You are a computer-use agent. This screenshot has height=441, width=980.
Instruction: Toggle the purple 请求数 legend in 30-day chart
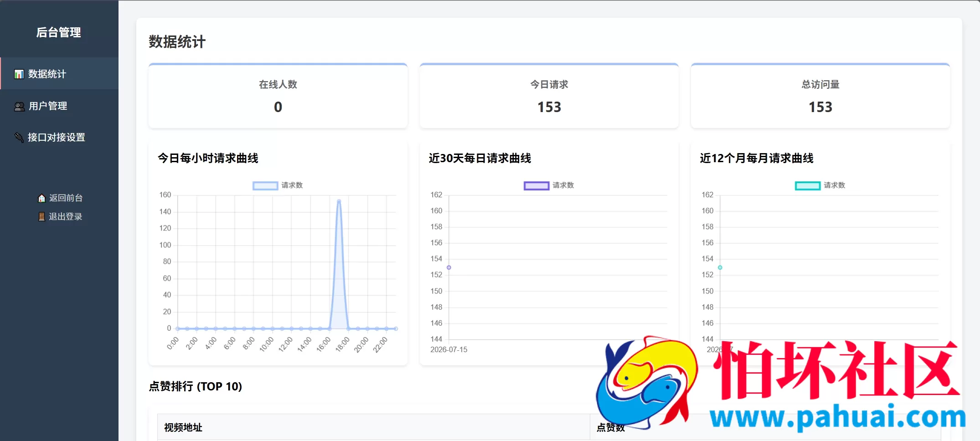(x=549, y=185)
